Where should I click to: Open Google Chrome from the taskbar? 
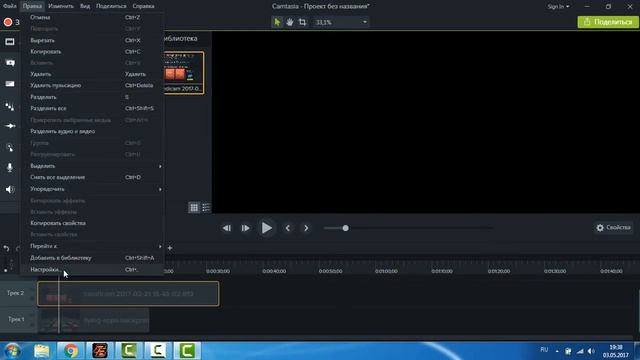(71, 351)
